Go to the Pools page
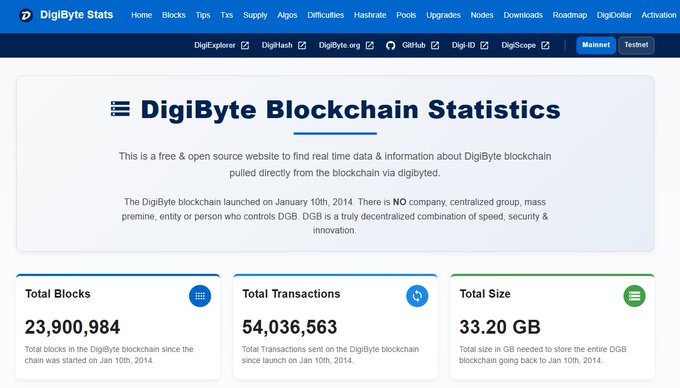Viewport: 680px width, 388px height. (406, 15)
